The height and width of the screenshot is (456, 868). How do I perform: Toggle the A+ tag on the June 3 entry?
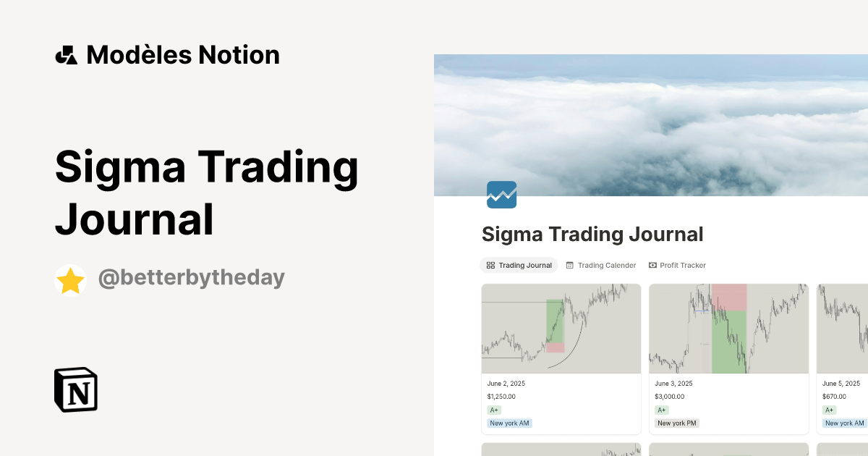coord(662,410)
